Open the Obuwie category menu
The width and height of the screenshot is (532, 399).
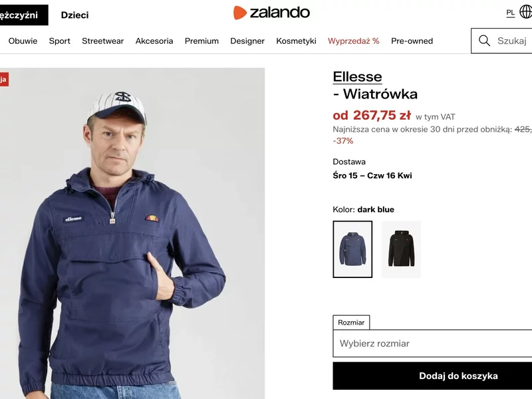pyautogui.click(x=23, y=41)
